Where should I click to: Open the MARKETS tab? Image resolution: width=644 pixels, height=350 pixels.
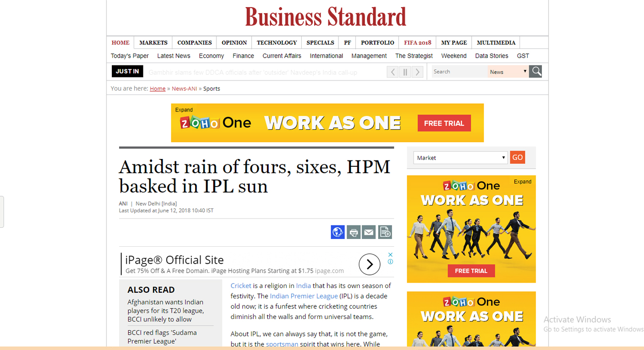click(153, 43)
